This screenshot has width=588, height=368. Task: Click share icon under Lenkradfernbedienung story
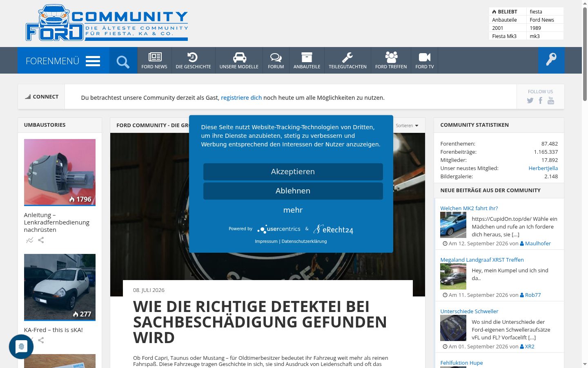pos(41,240)
